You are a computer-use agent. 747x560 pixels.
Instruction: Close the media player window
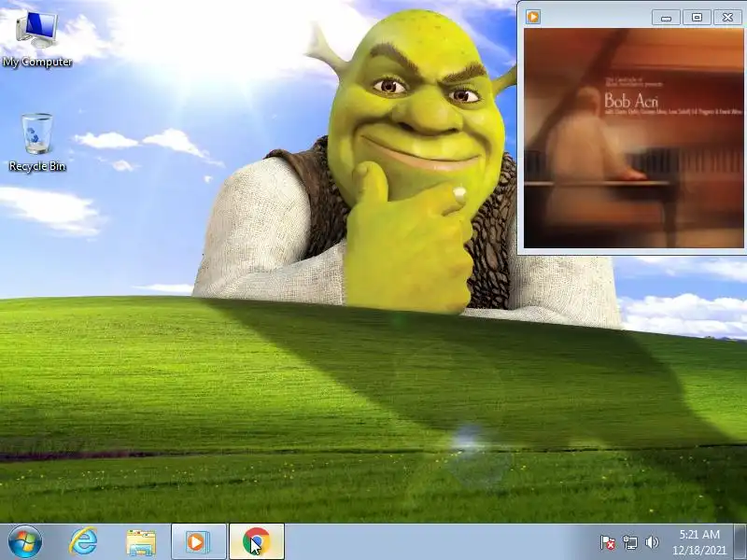pyautogui.click(x=727, y=18)
